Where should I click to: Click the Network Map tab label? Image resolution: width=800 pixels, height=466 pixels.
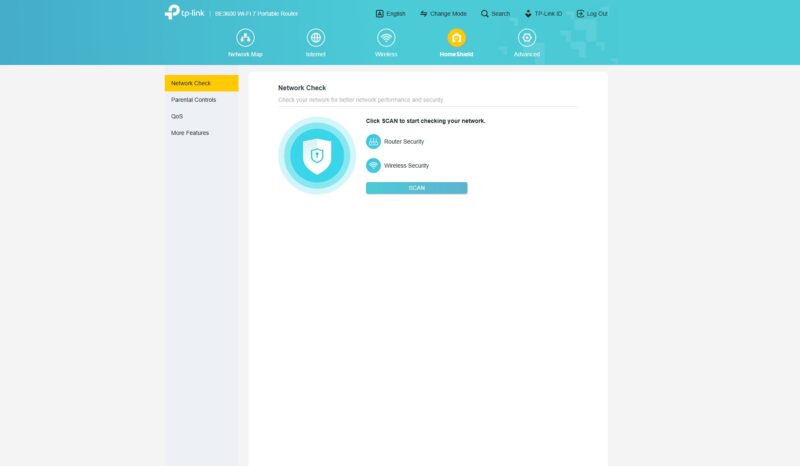pos(245,54)
